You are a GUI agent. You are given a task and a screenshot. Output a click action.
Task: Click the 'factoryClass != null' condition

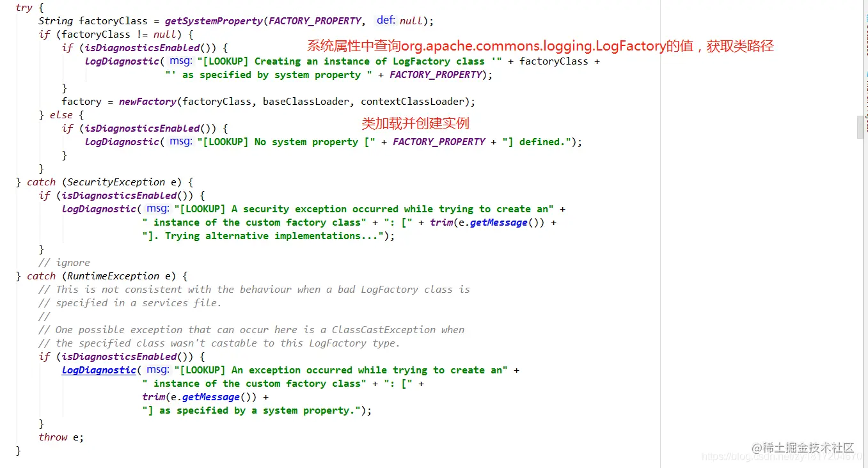pyautogui.click(x=119, y=35)
